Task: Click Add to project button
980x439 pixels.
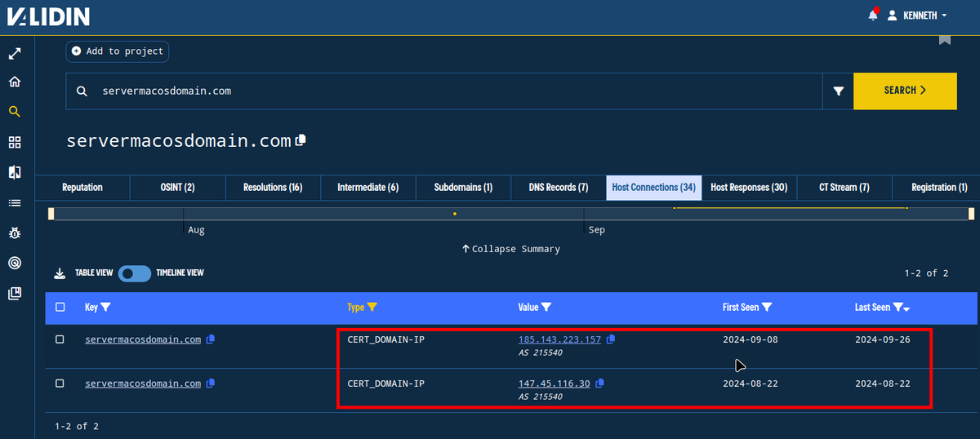Action: point(118,51)
